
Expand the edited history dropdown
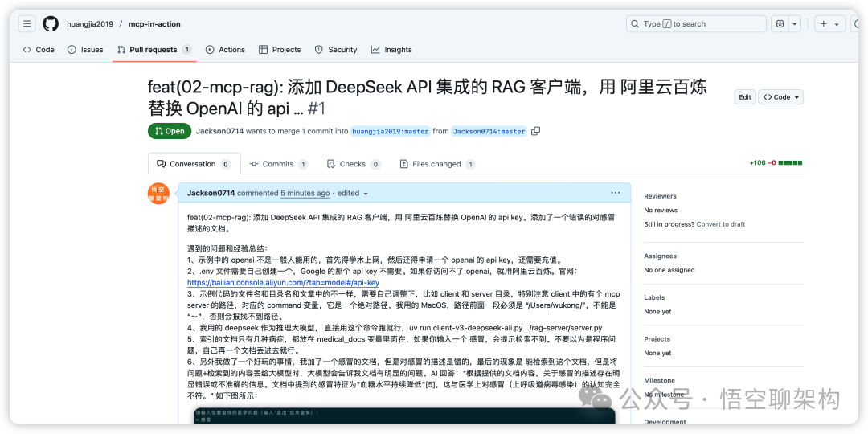coord(353,193)
